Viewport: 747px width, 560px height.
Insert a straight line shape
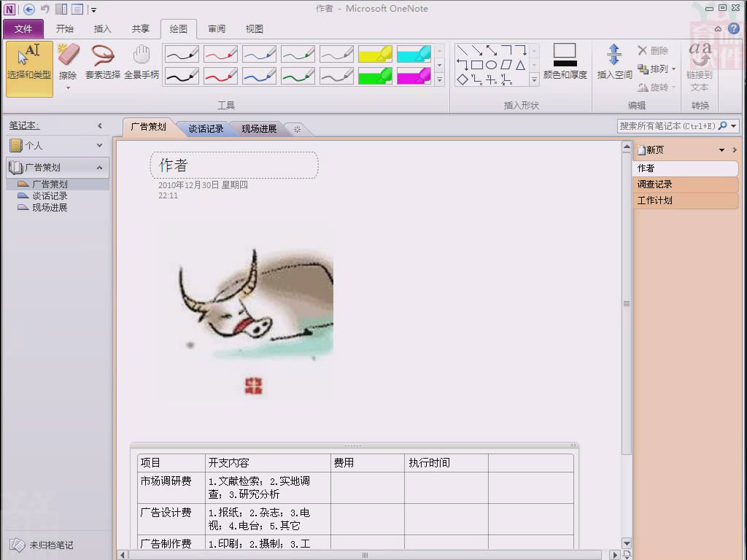462,50
